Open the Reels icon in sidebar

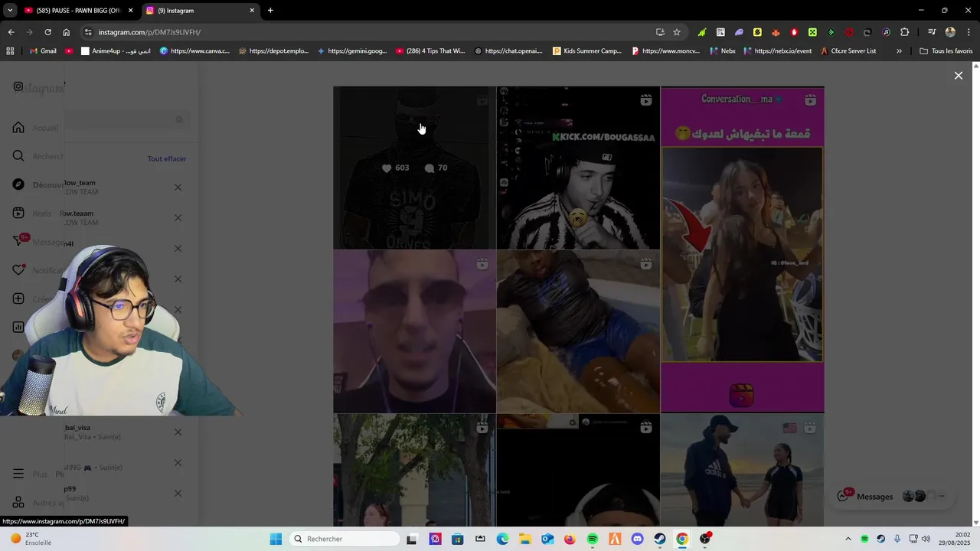click(x=18, y=214)
